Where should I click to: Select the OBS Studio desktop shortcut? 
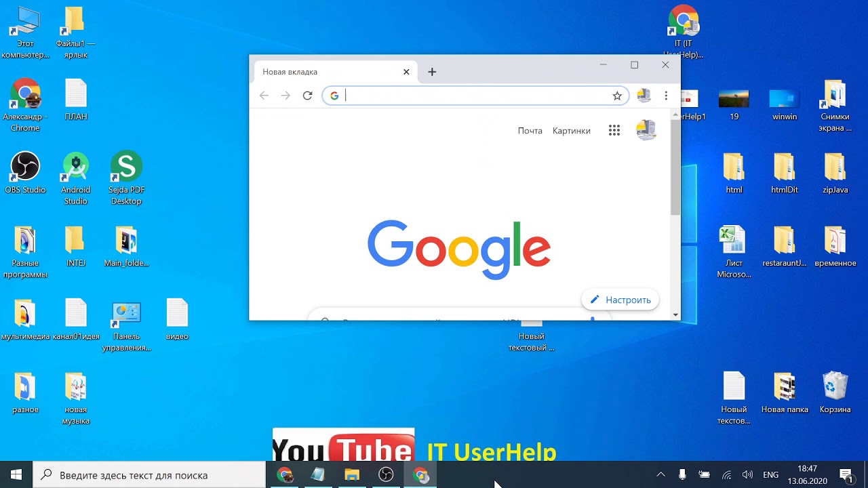pyautogui.click(x=25, y=173)
